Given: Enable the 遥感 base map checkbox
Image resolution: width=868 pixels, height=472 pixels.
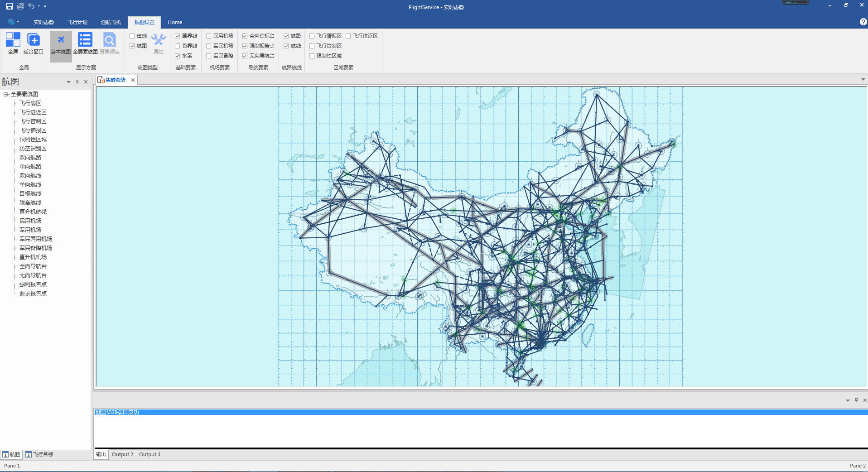Looking at the screenshot, I should coord(132,36).
